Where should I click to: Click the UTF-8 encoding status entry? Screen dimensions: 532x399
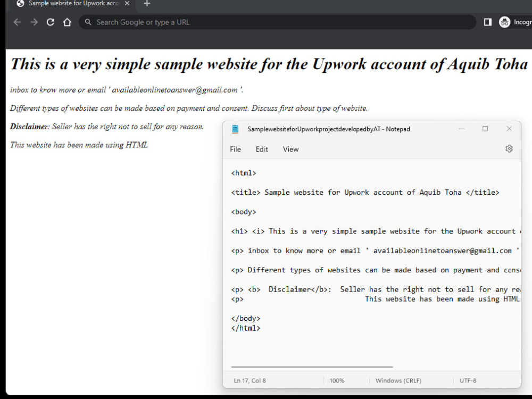[x=468, y=381]
